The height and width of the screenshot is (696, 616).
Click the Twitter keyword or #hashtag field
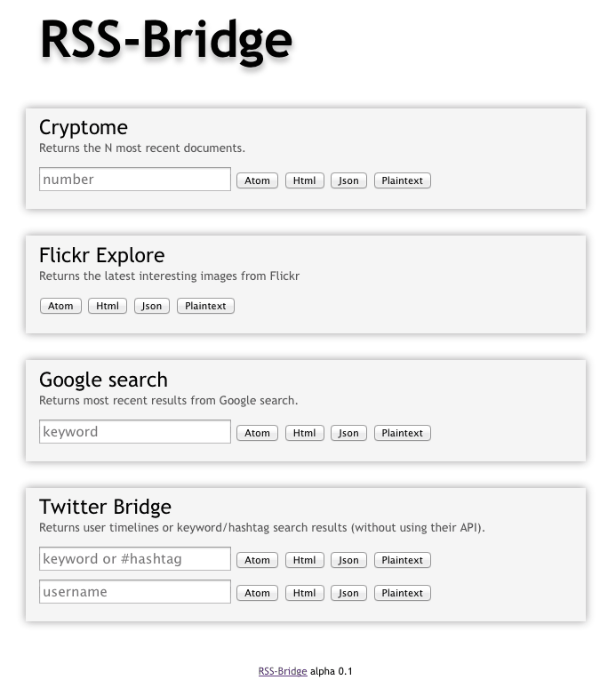click(135, 558)
